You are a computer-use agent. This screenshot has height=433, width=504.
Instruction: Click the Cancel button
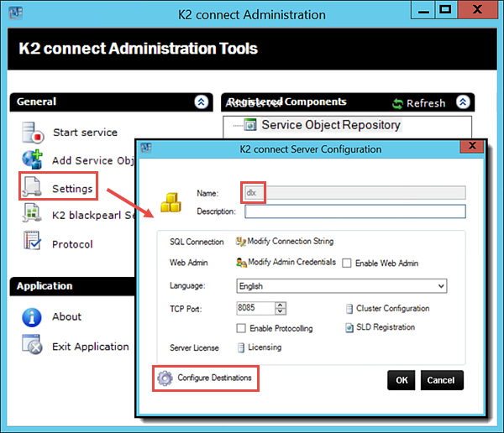pos(442,380)
